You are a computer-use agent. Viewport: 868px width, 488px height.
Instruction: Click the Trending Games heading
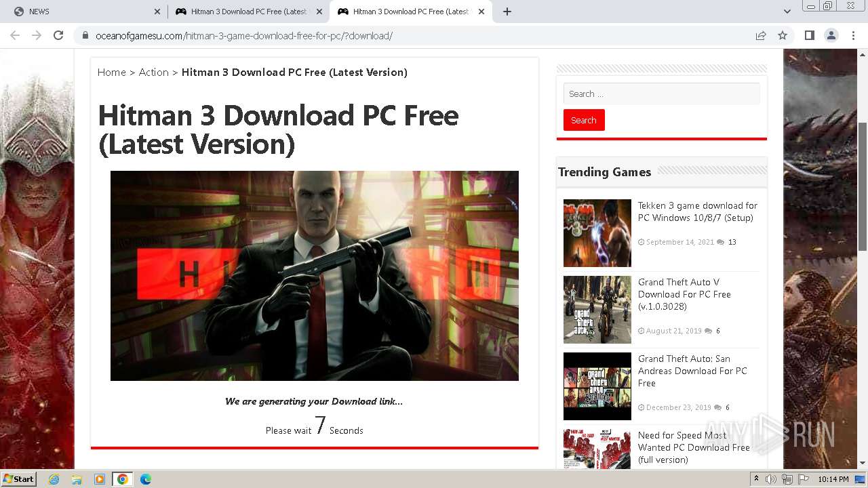[x=604, y=172]
